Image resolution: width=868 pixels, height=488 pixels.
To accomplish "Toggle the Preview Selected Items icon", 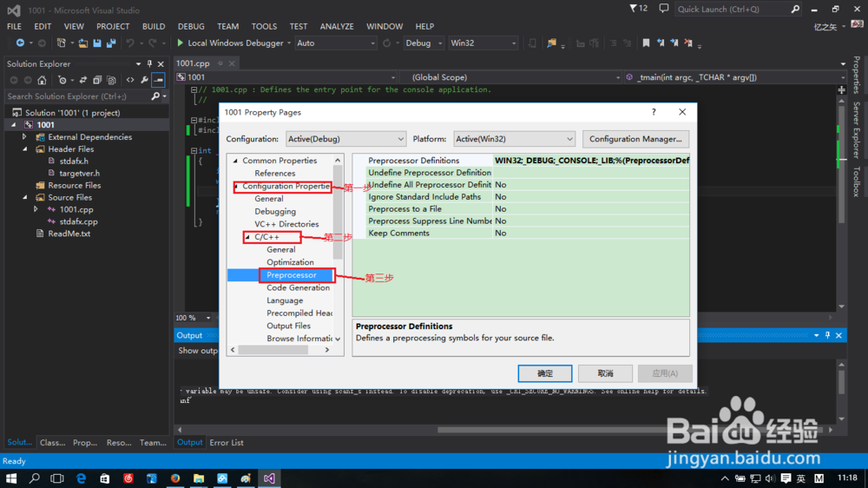I will pyautogui.click(x=159, y=80).
